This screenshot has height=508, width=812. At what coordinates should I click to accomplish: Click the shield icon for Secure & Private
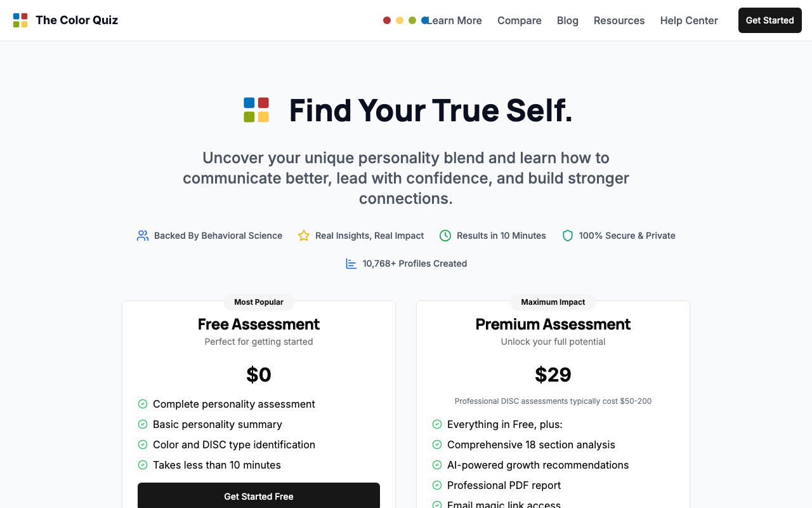[x=568, y=236]
